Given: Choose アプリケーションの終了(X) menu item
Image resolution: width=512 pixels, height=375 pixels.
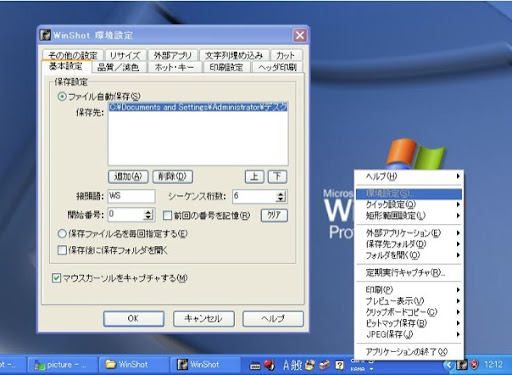Looking at the screenshot, I should point(409,352).
